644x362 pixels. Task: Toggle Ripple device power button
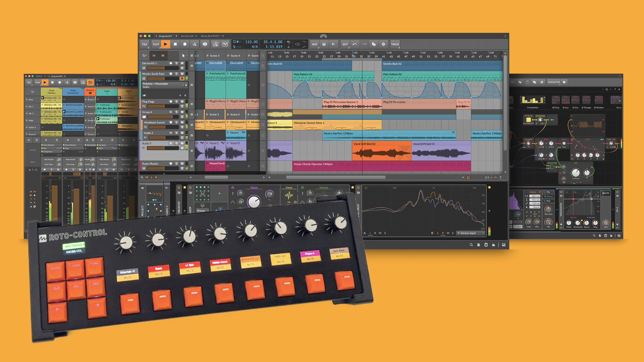(233, 188)
